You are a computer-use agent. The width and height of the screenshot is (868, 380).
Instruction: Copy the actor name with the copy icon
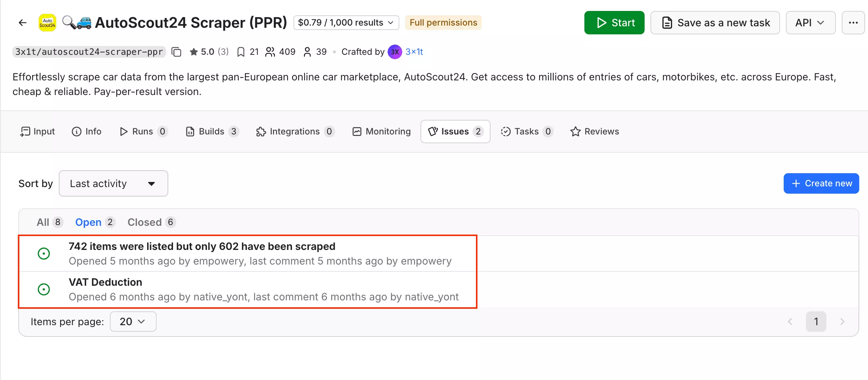(176, 52)
